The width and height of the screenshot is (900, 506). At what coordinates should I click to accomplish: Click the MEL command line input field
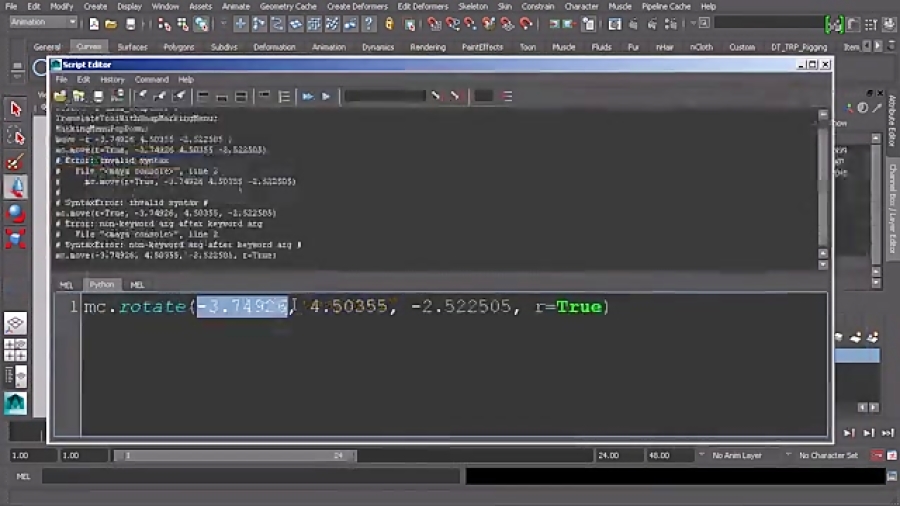coord(251,476)
